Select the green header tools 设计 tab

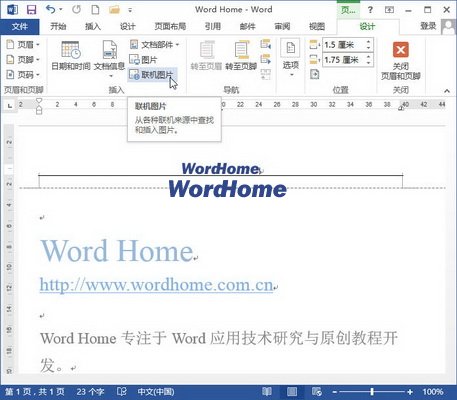click(367, 26)
